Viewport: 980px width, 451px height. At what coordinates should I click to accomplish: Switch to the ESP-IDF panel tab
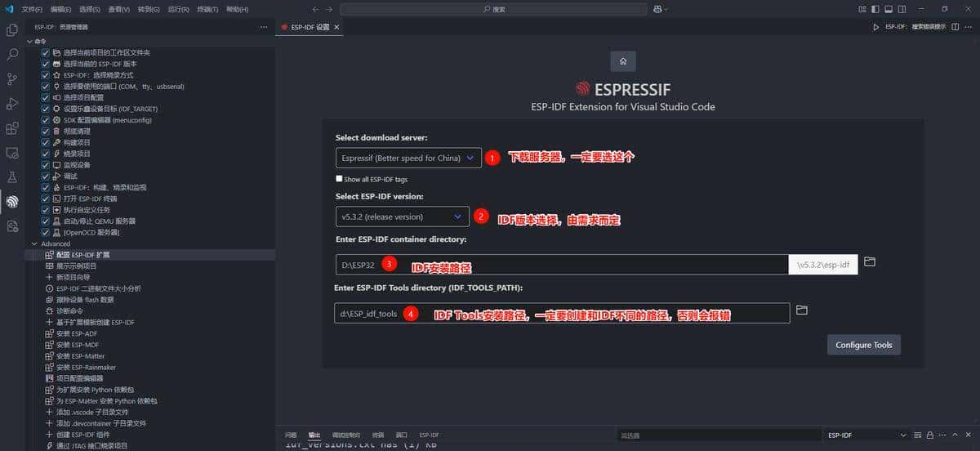point(429,435)
